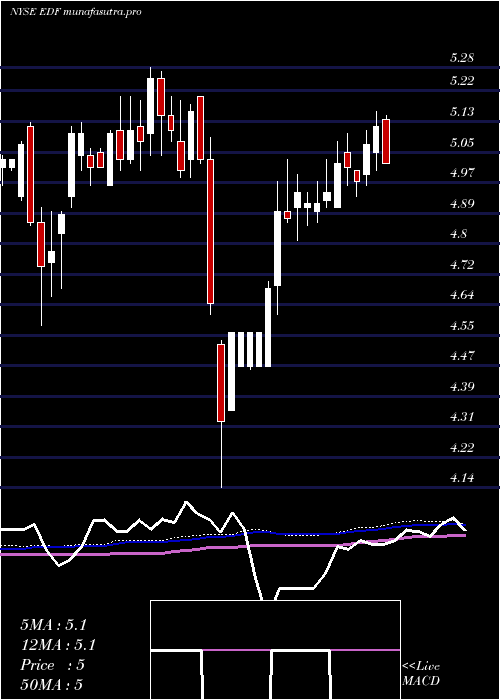Click the 4.55 price axis label
The height and width of the screenshot is (700, 500).
tap(462, 326)
